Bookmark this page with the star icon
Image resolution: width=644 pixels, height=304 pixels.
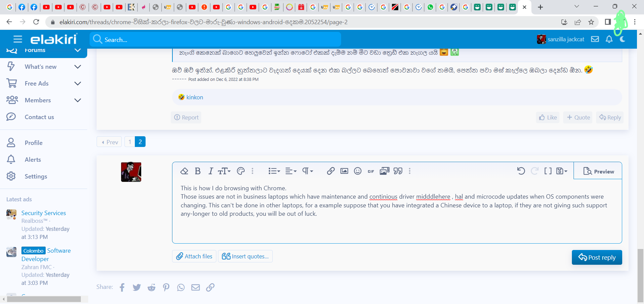click(591, 22)
